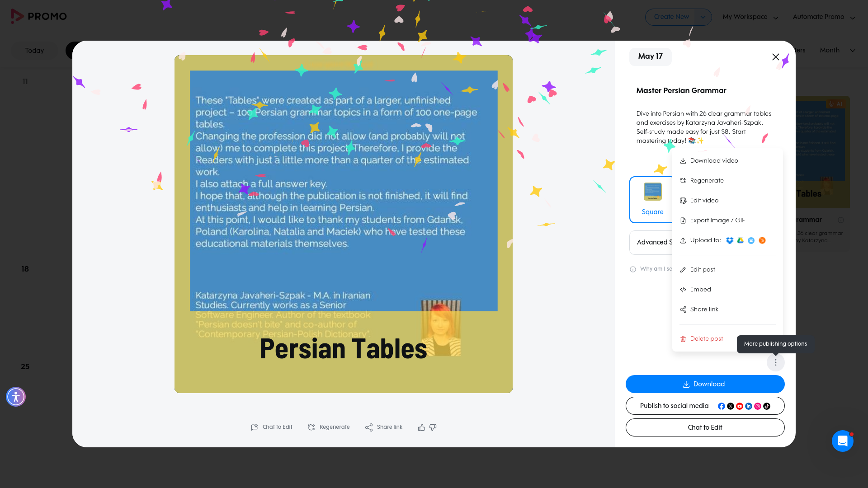Viewport: 868px width, 488px height.
Task: Close the post preview dialog
Action: [x=776, y=57]
